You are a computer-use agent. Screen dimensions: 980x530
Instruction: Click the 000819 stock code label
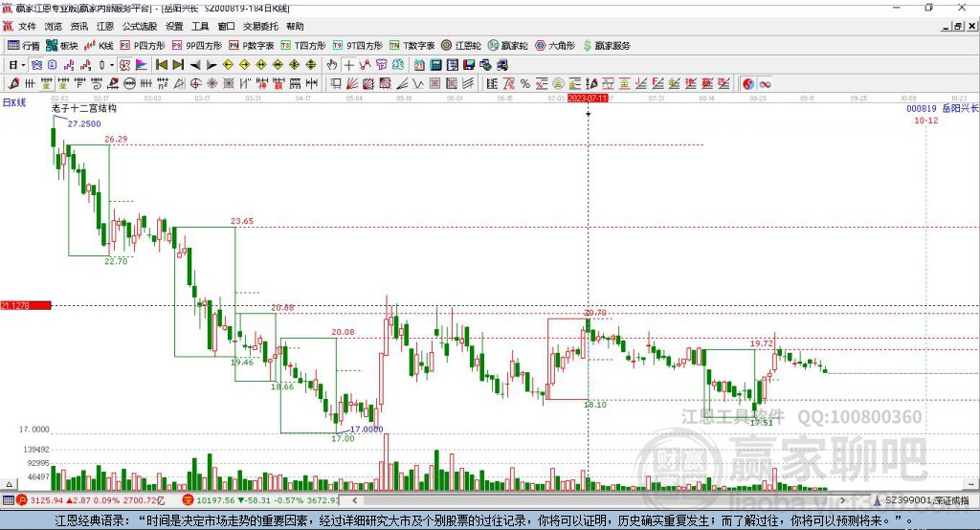[x=922, y=109]
